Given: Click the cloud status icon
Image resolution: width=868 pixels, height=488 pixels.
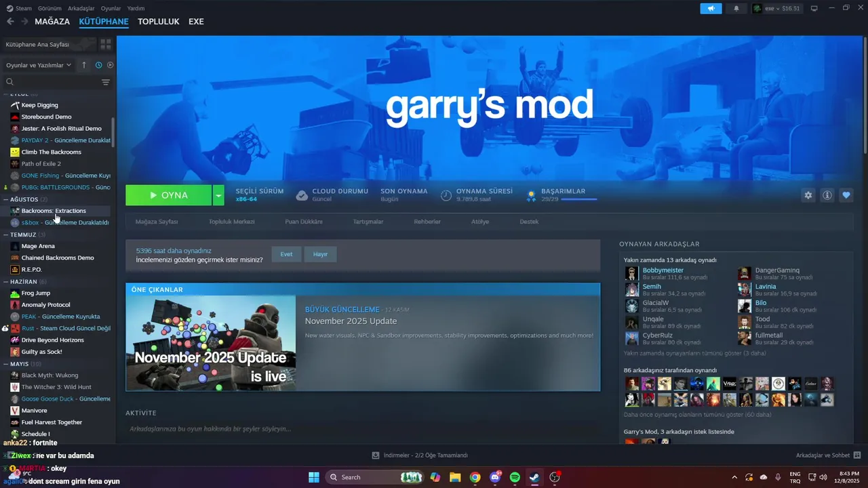Looking at the screenshot, I should (x=302, y=195).
